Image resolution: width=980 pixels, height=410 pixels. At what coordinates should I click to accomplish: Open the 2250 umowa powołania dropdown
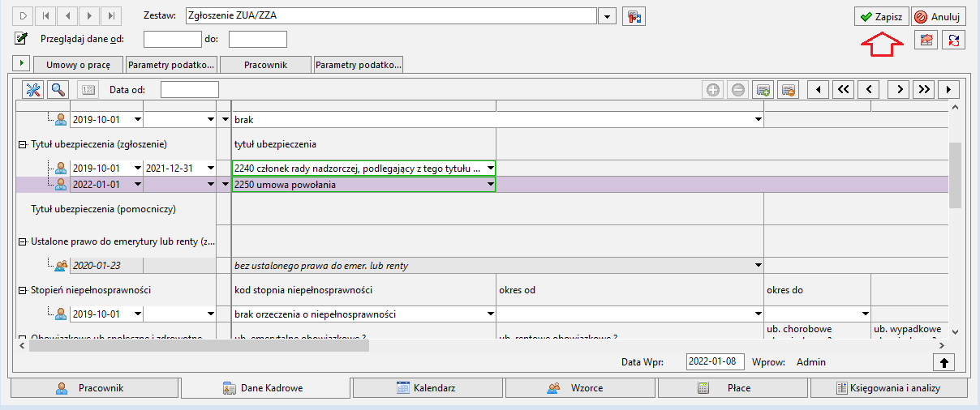489,185
